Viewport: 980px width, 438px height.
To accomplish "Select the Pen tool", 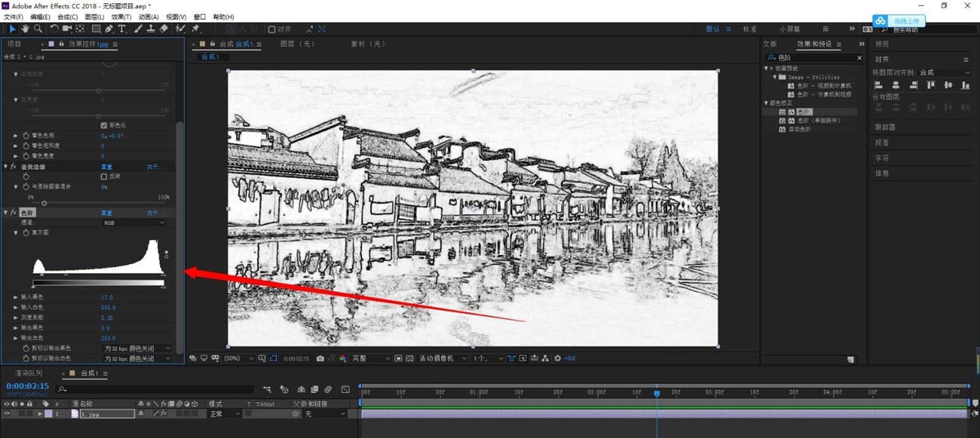I will (109, 29).
